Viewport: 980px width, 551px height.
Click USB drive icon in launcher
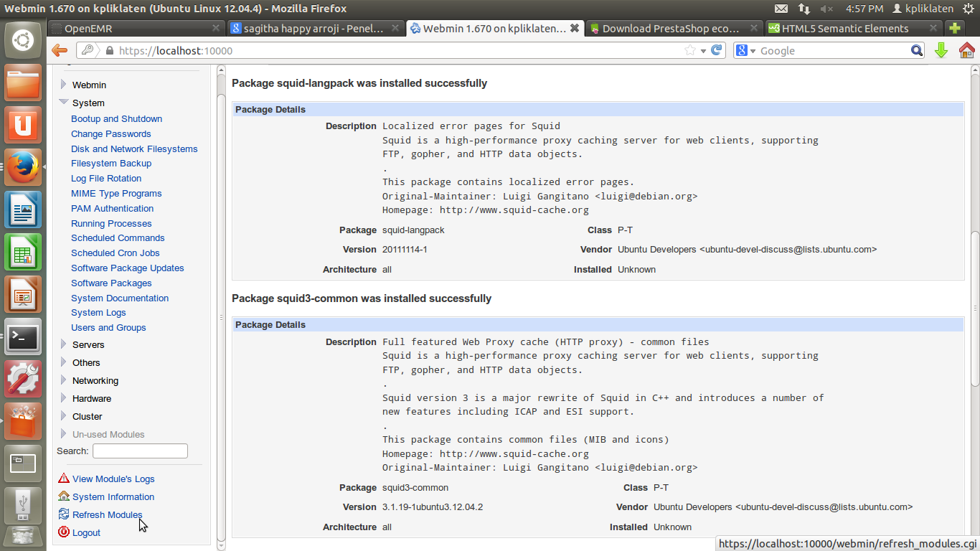point(23,506)
